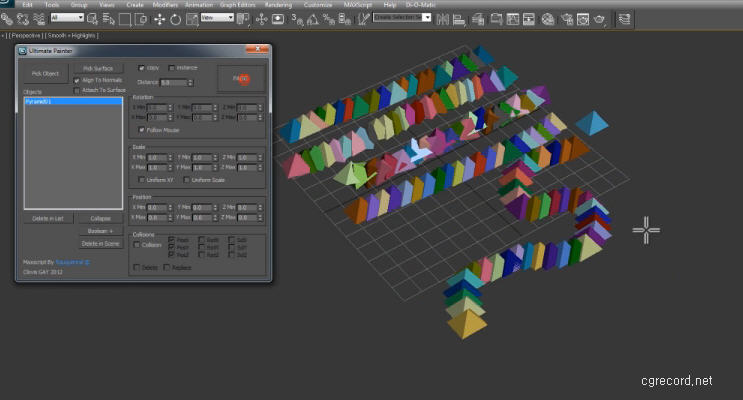The height and width of the screenshot is (400, 743).
Task: Click the Scale Y Min value field
Action: click(202, 157)
